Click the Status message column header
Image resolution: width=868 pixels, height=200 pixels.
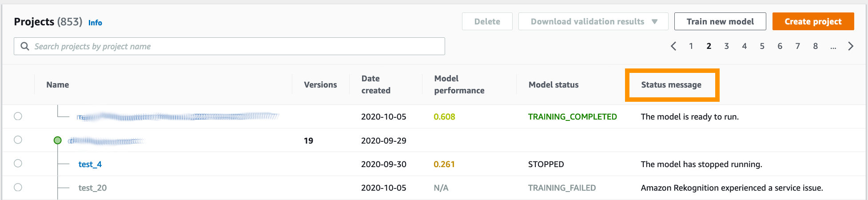pos(671,85)
